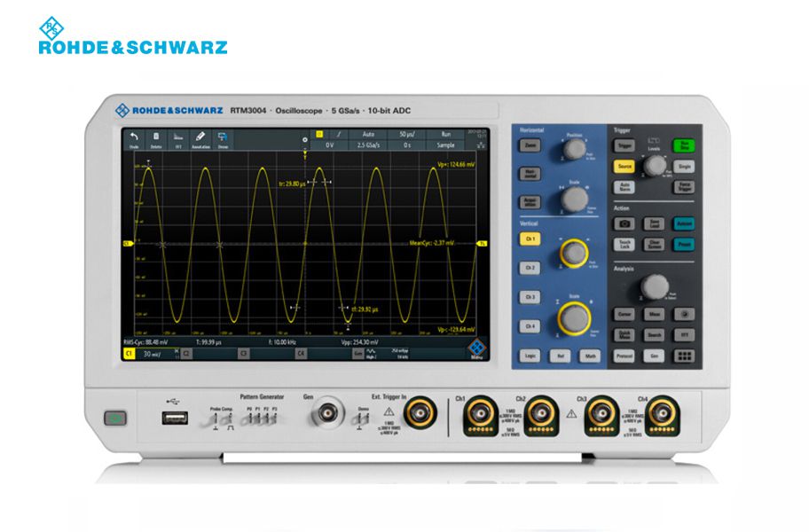Open the blue diamond Menu icon on the display
Viewport: 809px width, 532px height.
(x=477, y=348)
